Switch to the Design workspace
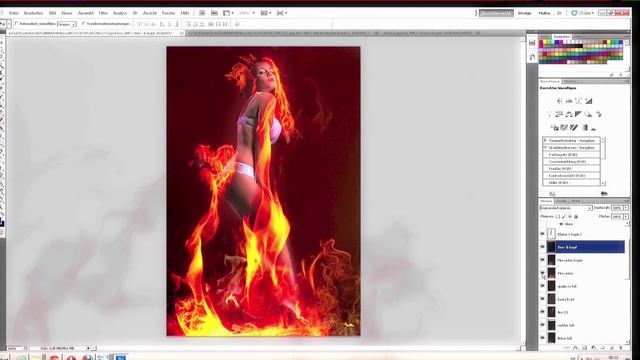The width and height of the screenshot is (640, 360). [x=524, y=13]
